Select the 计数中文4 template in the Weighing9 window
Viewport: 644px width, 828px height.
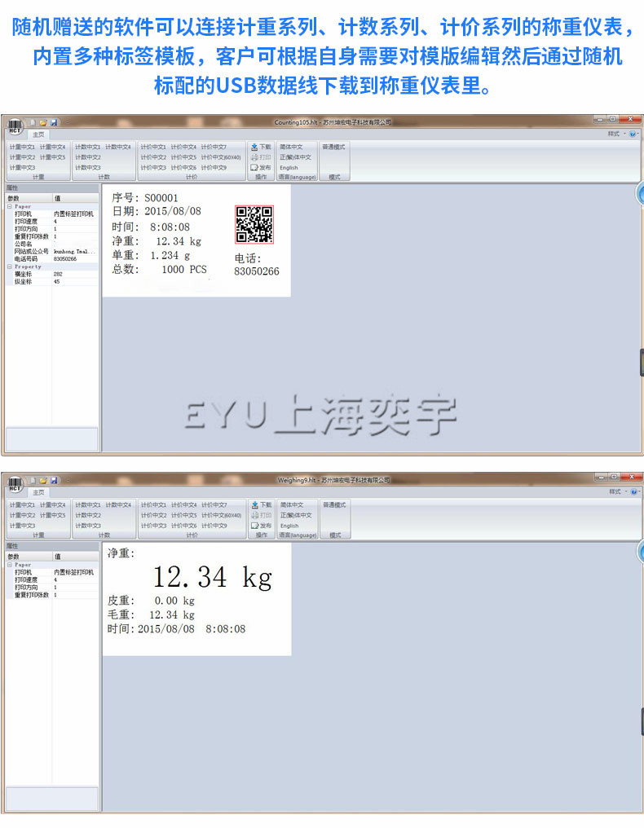(x=118, y=505)
